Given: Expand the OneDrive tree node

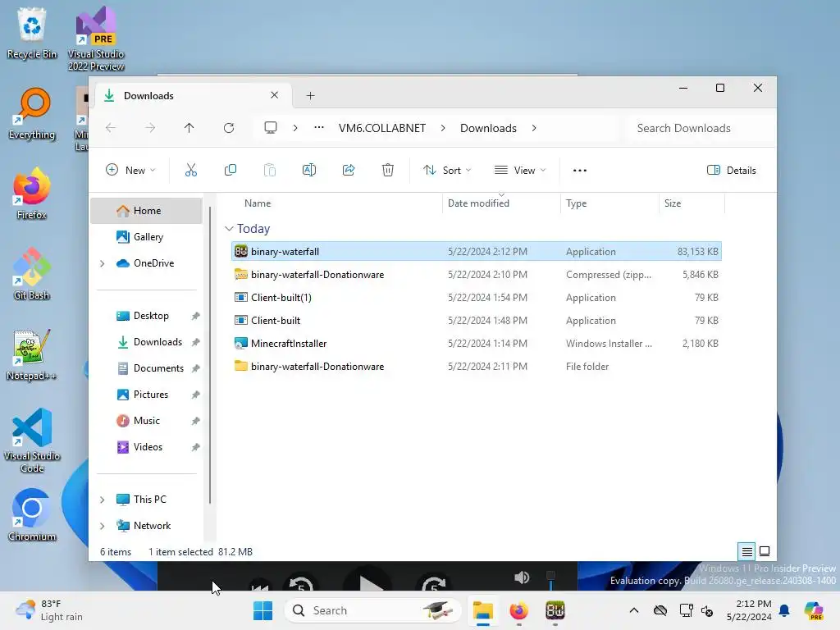Looking at the screenshot, I should click(x=102, y=263).
